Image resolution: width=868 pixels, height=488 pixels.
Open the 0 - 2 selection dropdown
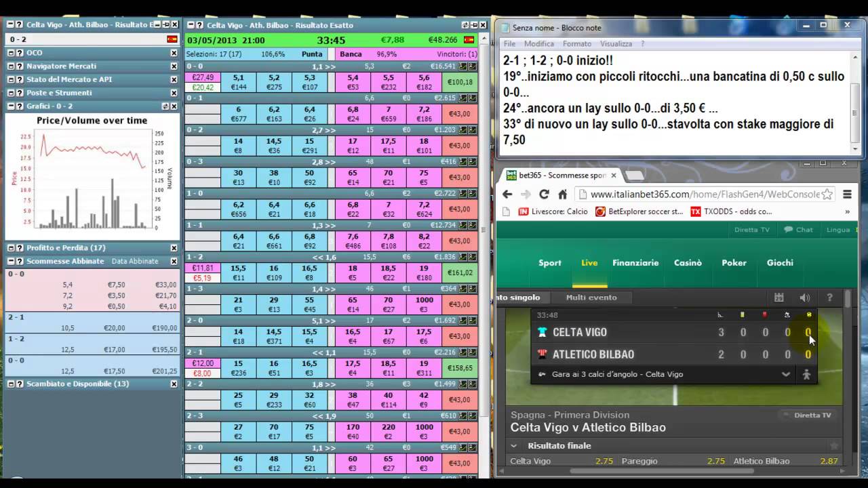(x=92, y=39)
